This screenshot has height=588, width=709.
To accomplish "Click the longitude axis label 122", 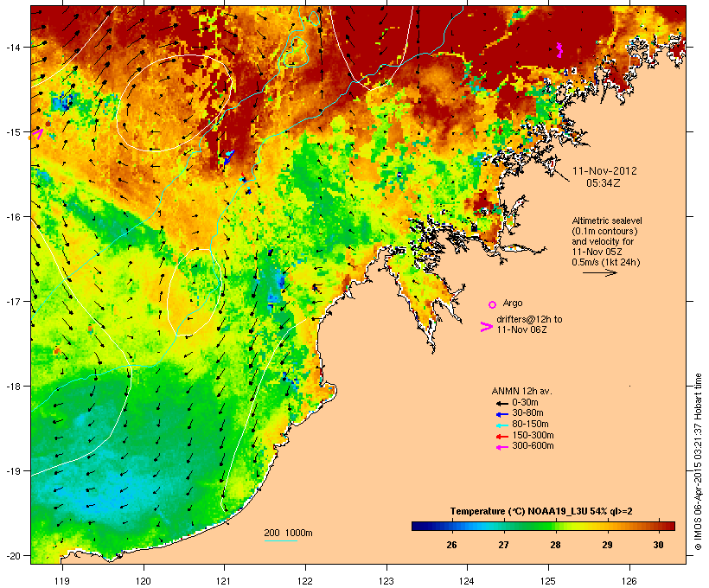I will 305,581.
